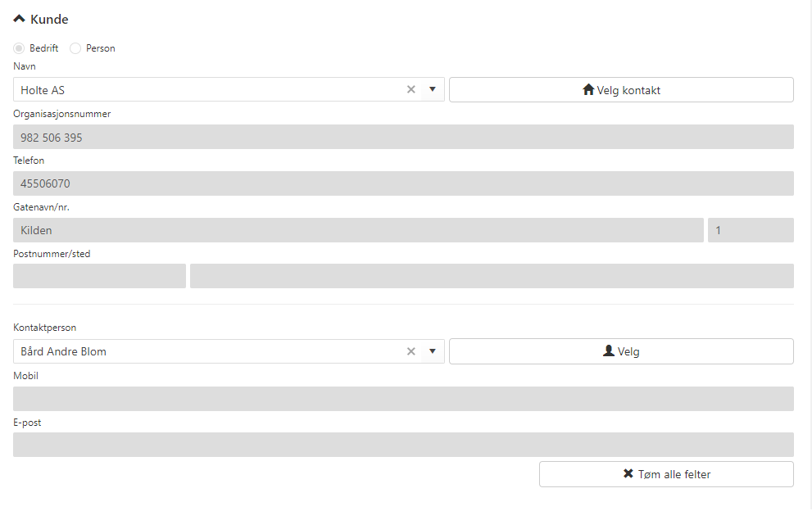This screenshot has height=511, width=812.
Task: Clear the Bård Andre Blom selection
Action: (x=411, y=352)
